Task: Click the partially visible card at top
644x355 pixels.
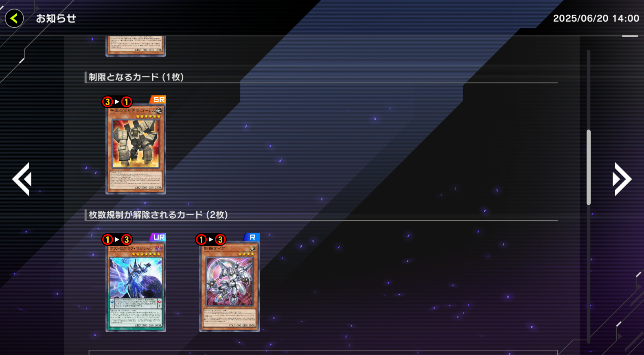Action: (x=136, y=46)
